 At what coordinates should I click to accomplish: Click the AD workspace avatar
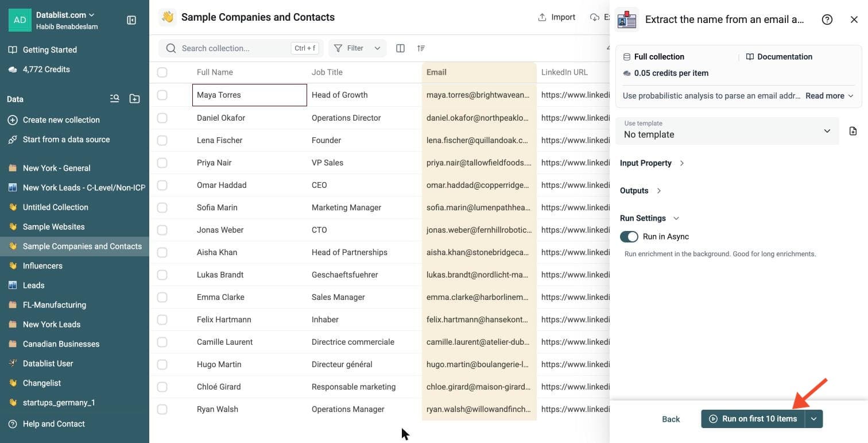[20, 20]
